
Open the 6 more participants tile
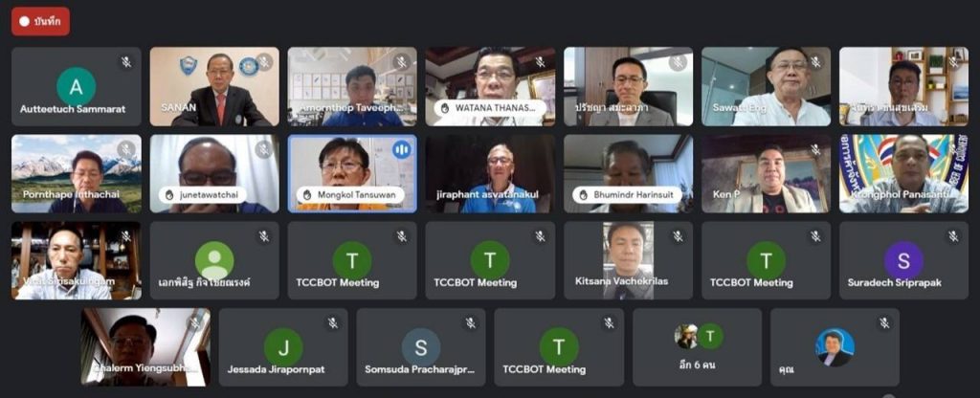[697, 346]
